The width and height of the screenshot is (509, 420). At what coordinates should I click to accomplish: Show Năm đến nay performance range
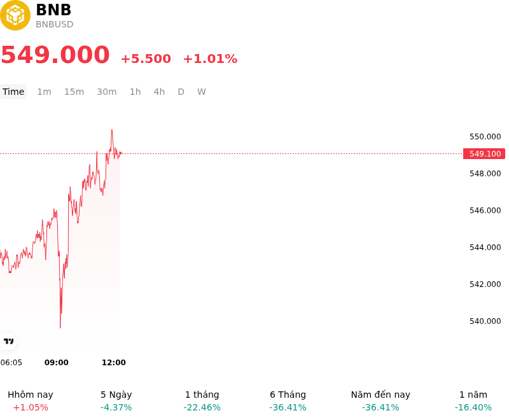(x=380, y=401)
